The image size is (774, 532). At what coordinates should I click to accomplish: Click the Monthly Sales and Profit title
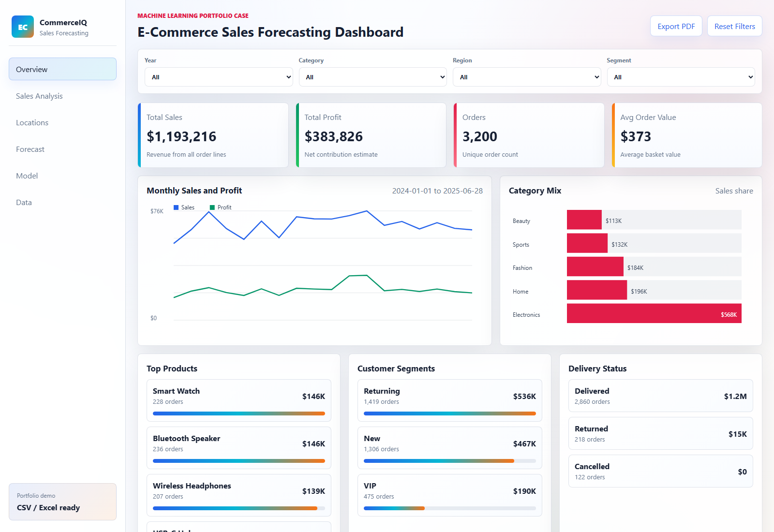click(x=194, y=191)
